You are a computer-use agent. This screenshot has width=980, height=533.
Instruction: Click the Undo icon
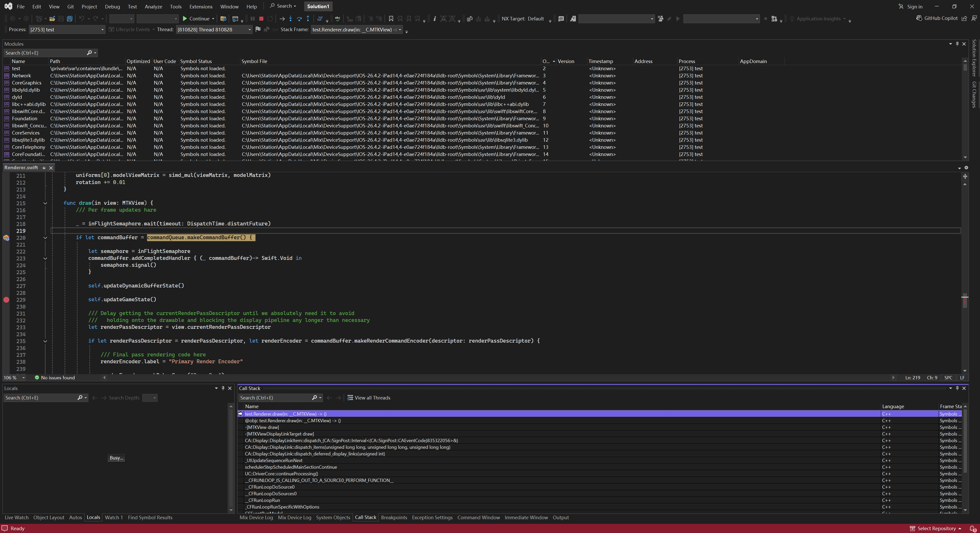point(81,19)
